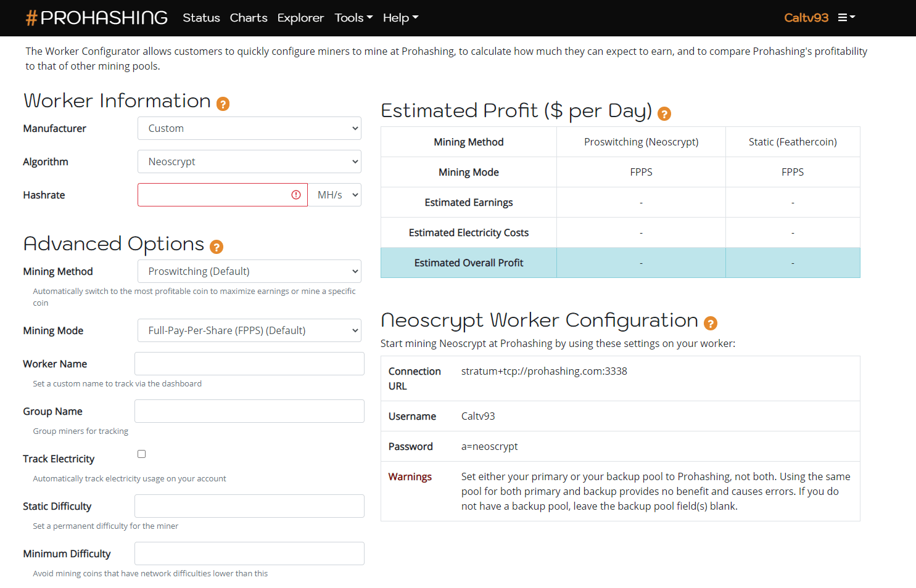Viewport: 916px width, 588px height.
Task: Click the Estimated Electricity Costs row label
Action: 469,232
